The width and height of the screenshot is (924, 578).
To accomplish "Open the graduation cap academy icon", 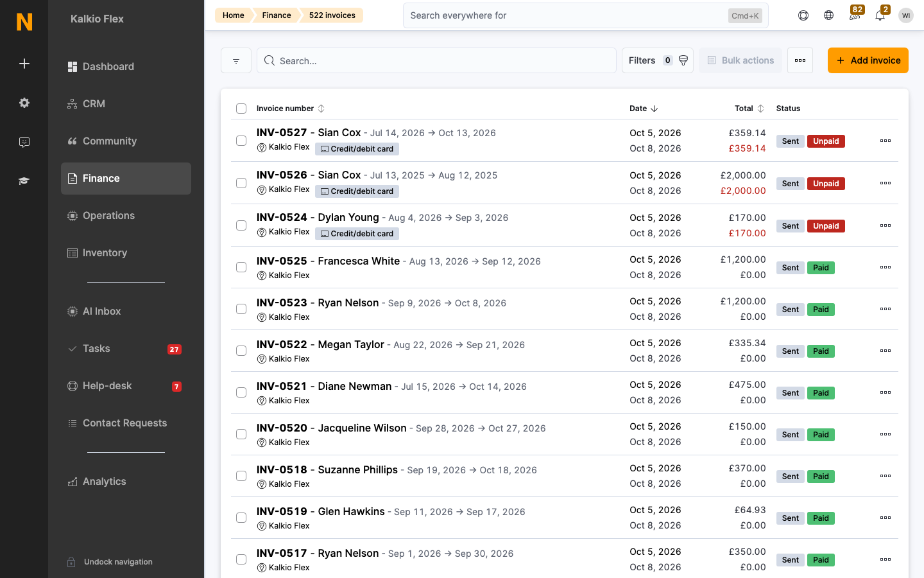I will pos(24,181).
